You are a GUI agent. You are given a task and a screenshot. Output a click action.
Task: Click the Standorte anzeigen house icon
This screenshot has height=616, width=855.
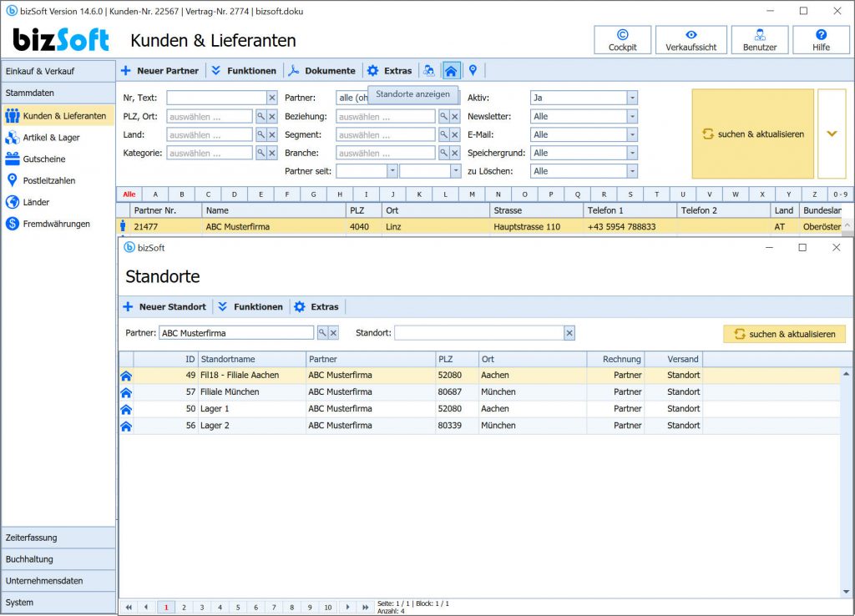[x=451, y=70]
